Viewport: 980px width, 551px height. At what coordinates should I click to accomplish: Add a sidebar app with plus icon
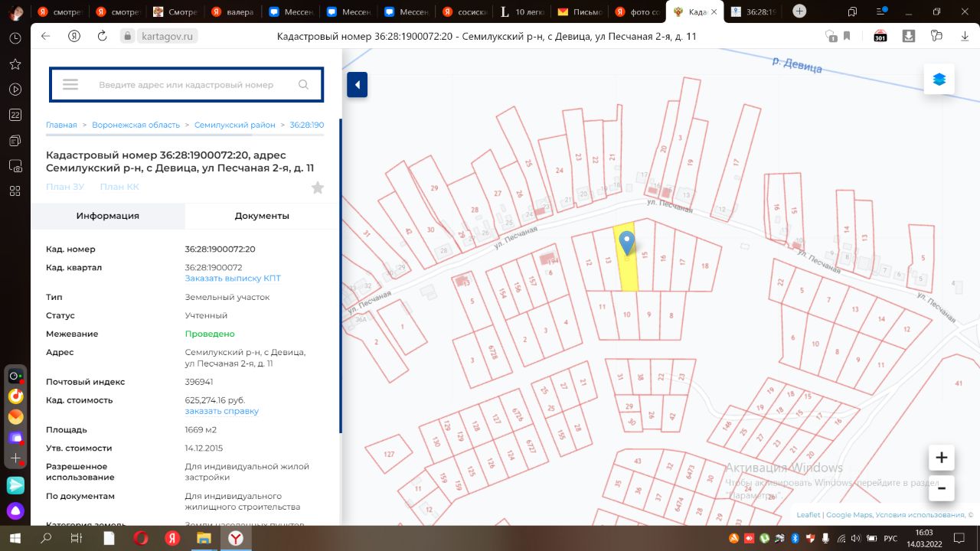click(x=15, y=458)
